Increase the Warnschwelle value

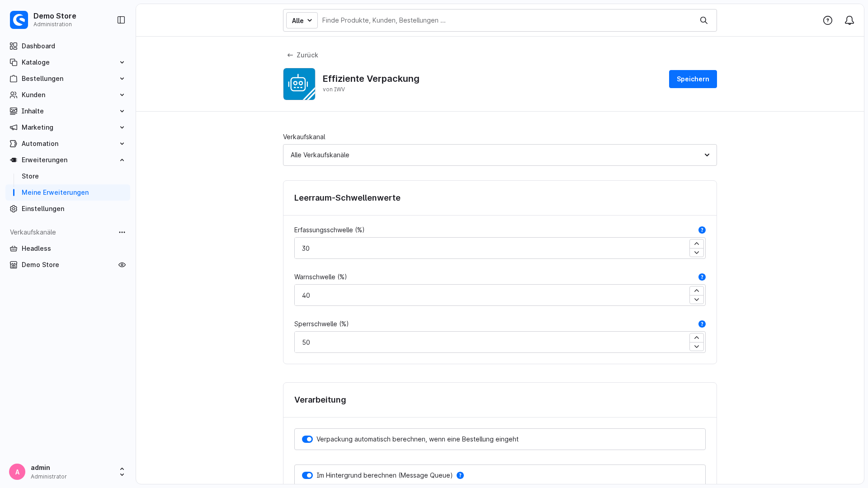point(697,291)
